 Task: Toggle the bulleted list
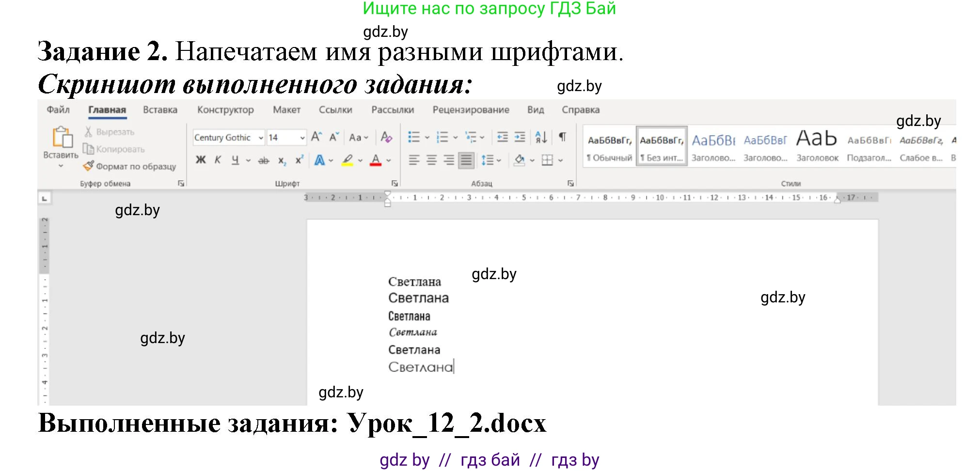pyautogui.click(x=414, y=137)
